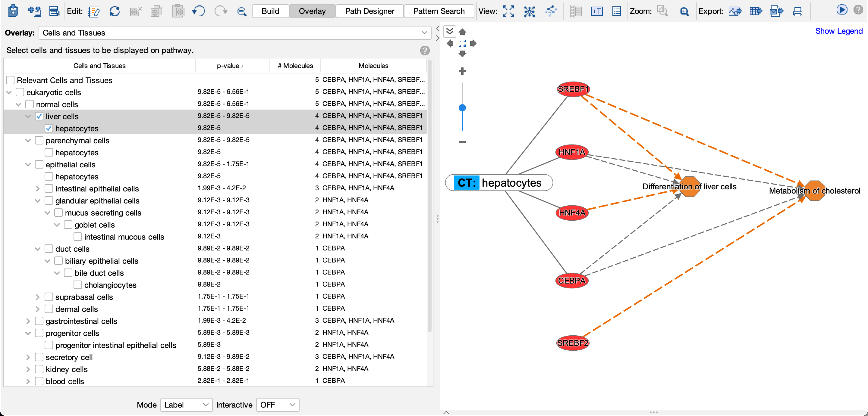Click the redo arrow icon
Image resolution: width=868 pixels, height=416 pixels.
[x=221, y=11]
